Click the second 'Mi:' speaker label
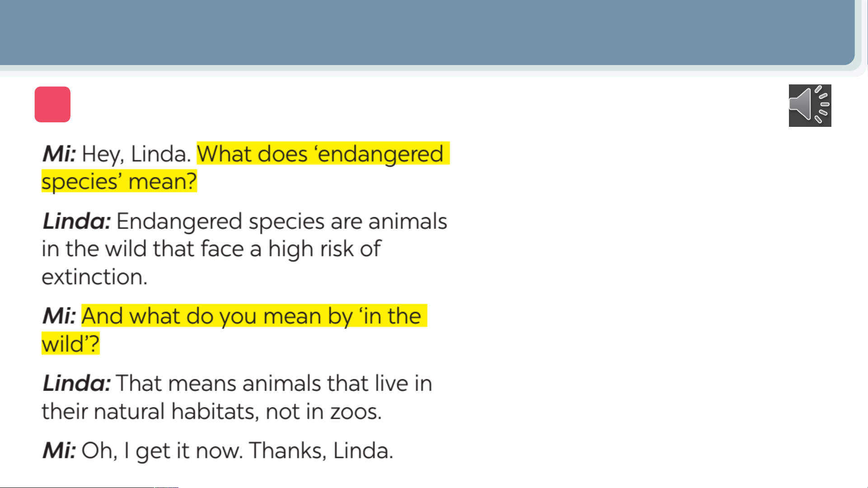 point(59,316)
